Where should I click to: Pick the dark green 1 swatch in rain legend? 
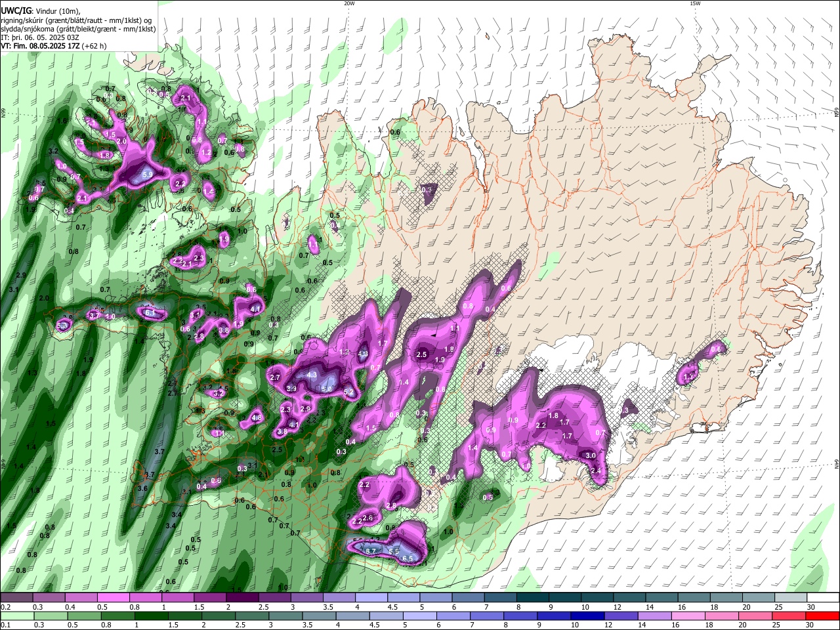(152, 616)
